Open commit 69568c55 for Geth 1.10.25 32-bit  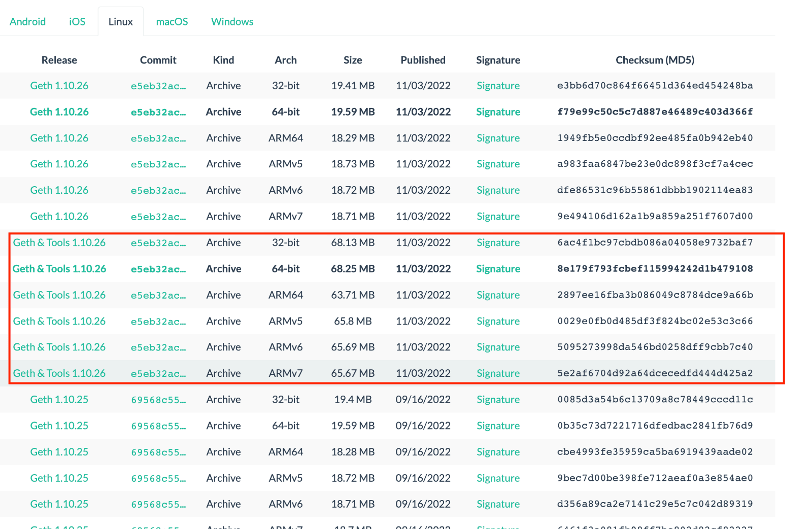click(158, 400)
